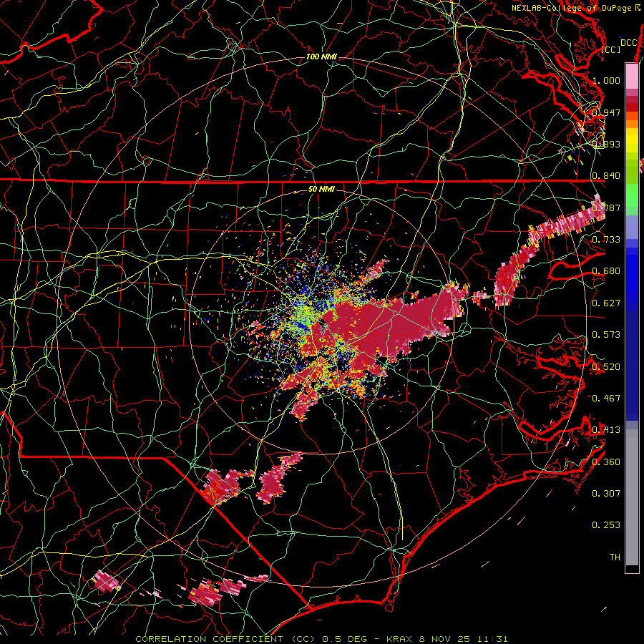Screen dimensions: 644x644
Task: Click the TH threshold label
Action: pyautogui.click(x=615, y=557)
